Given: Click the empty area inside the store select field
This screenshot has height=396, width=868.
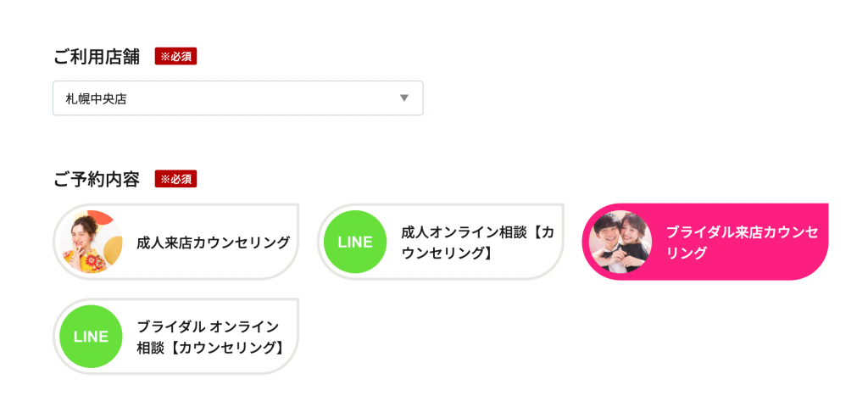Looking at the screenshot, I should point(271,98).
